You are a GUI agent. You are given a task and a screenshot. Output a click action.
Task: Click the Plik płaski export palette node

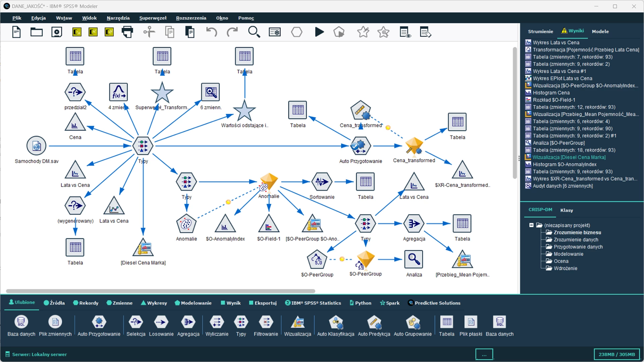pyautogui.click(x=471, y=326)
